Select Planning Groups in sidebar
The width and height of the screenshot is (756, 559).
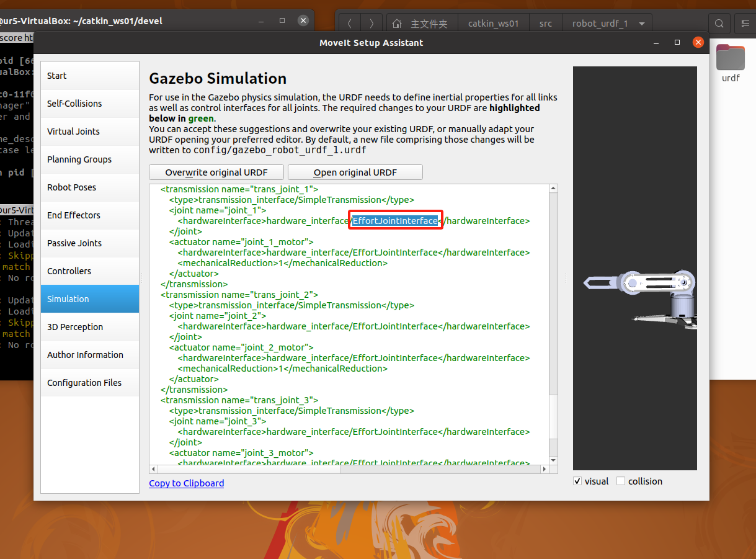coord(90,159)
